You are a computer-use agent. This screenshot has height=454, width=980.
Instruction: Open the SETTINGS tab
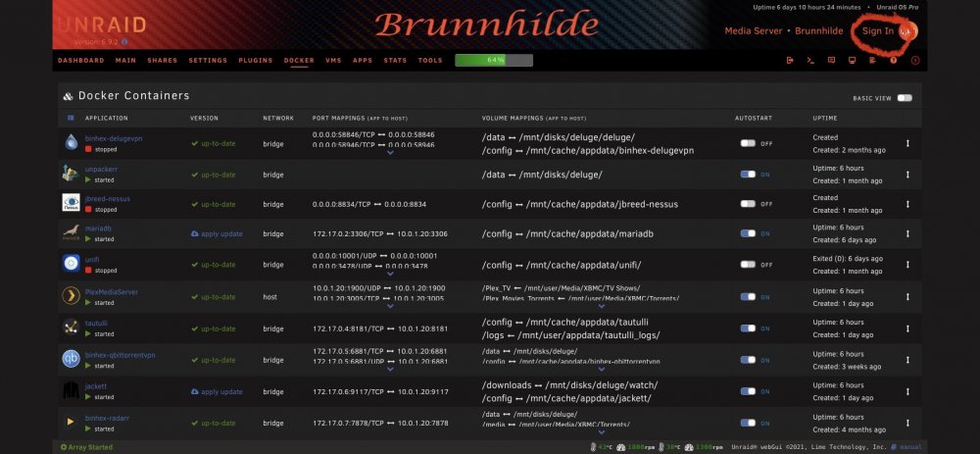coord(208,61)
